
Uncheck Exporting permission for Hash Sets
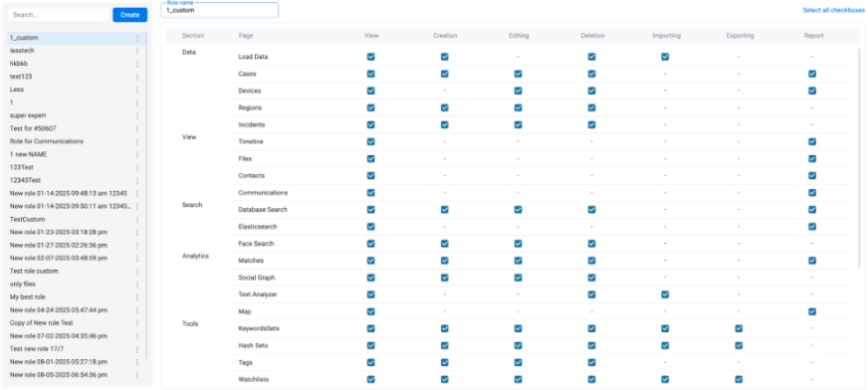[x=739, y=346]
